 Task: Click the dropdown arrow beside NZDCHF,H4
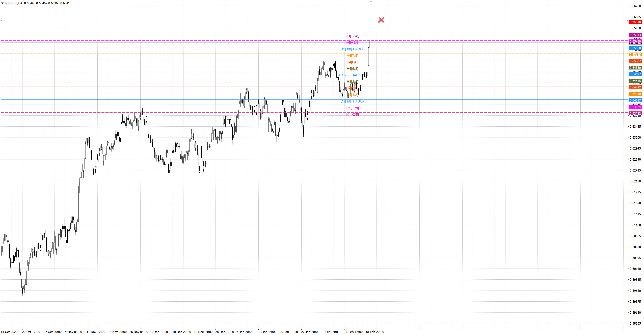coord(3,3)
